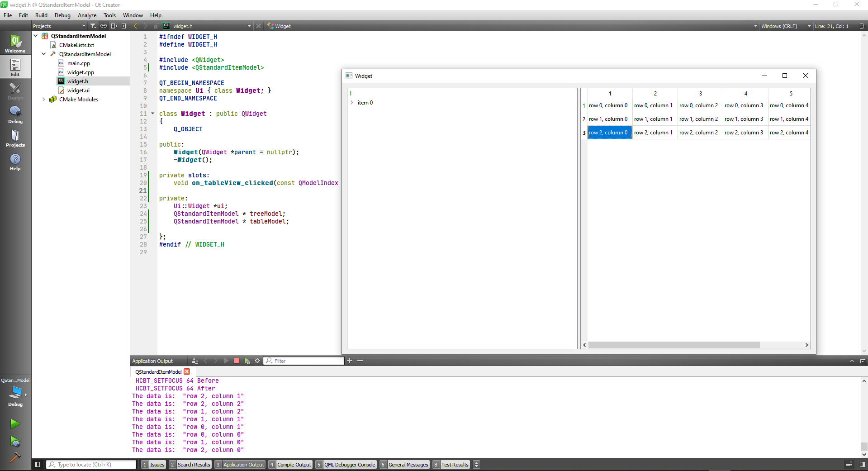Screen dimensions: 868x471
Task: Click the Filter field in Application Output
Action: tap(304, 361)
